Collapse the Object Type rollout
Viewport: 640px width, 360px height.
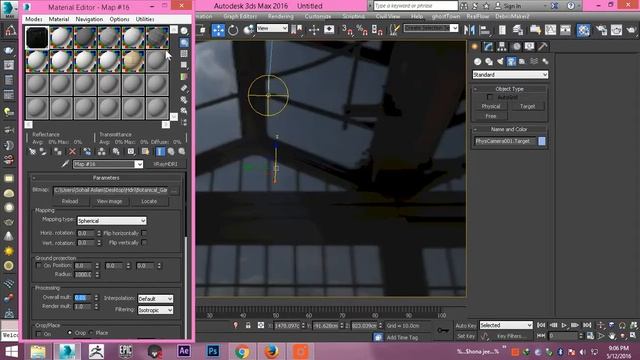(x=509, y=89)
